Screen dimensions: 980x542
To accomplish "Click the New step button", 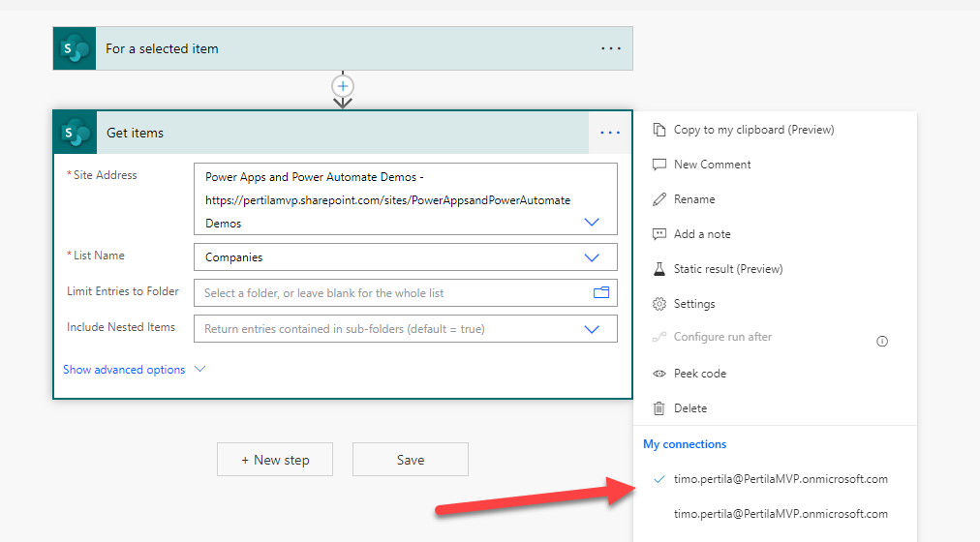I will pyautogui.click(x=275, y=460).
